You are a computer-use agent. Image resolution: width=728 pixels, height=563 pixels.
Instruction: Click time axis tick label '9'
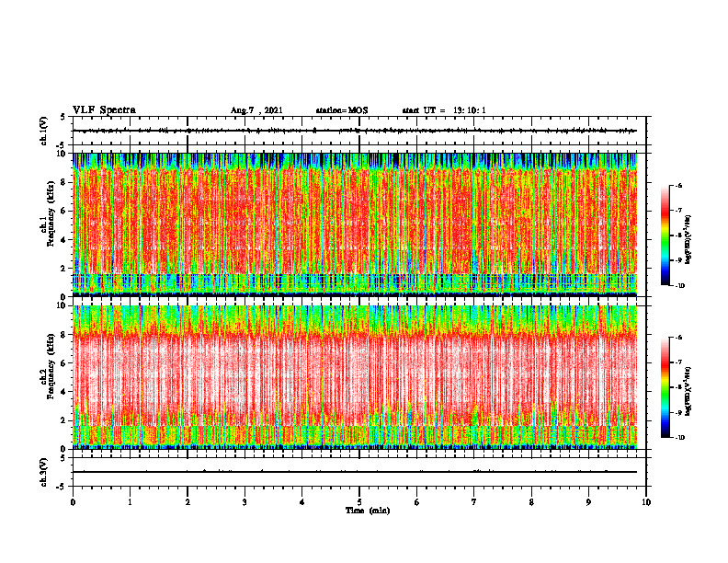point(588,502)
